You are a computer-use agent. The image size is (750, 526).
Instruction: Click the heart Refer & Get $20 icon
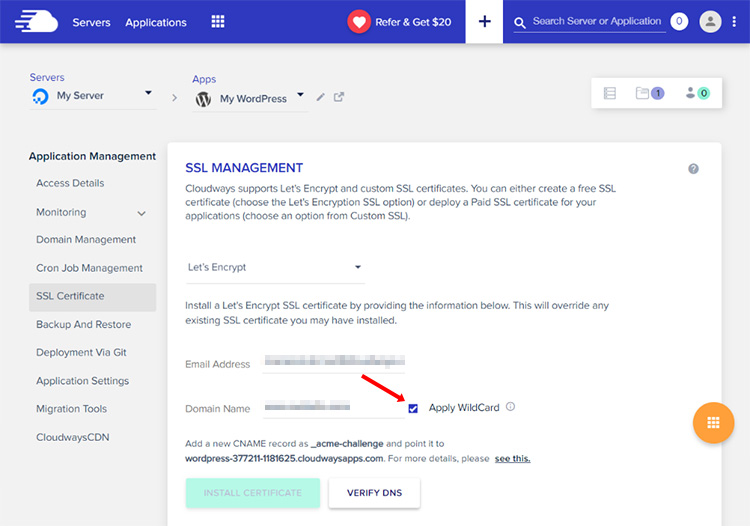(359, 22)
